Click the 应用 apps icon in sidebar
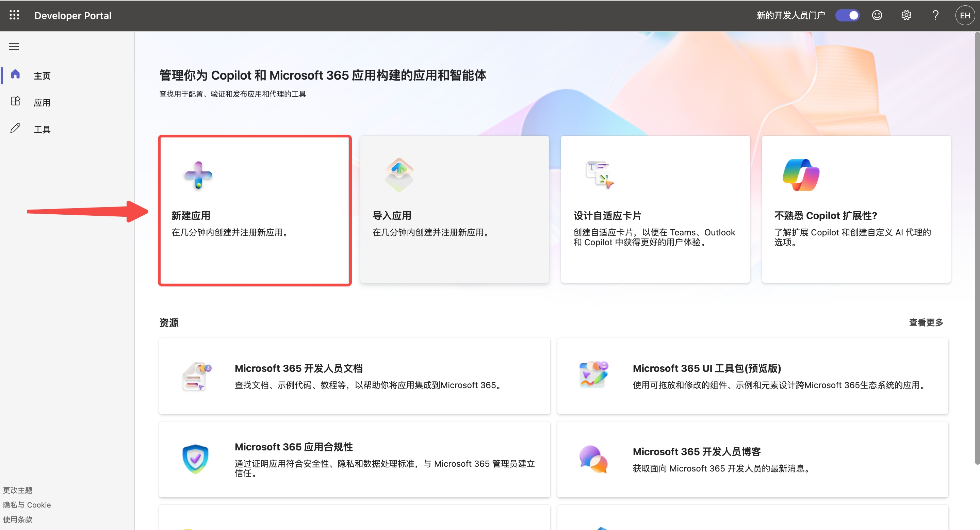Screen dimensions: 980x530 15,101
